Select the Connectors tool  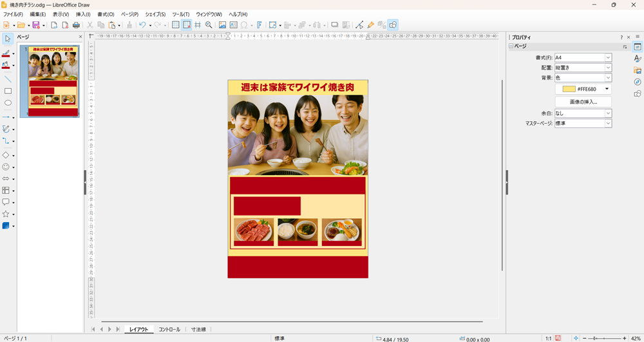[6, 141]
